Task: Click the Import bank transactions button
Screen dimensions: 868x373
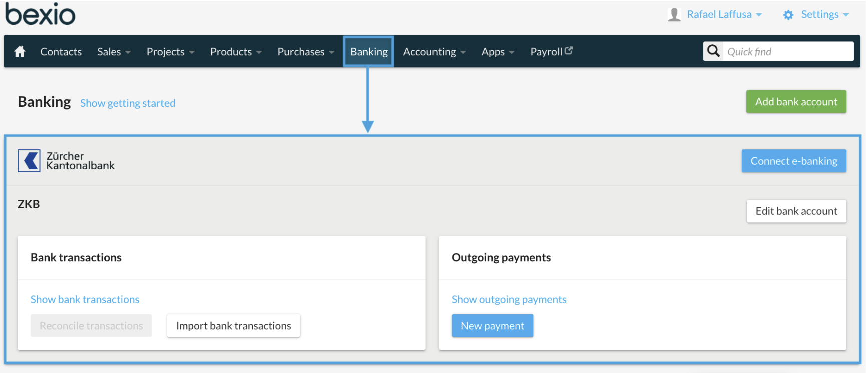Action: 233,326
